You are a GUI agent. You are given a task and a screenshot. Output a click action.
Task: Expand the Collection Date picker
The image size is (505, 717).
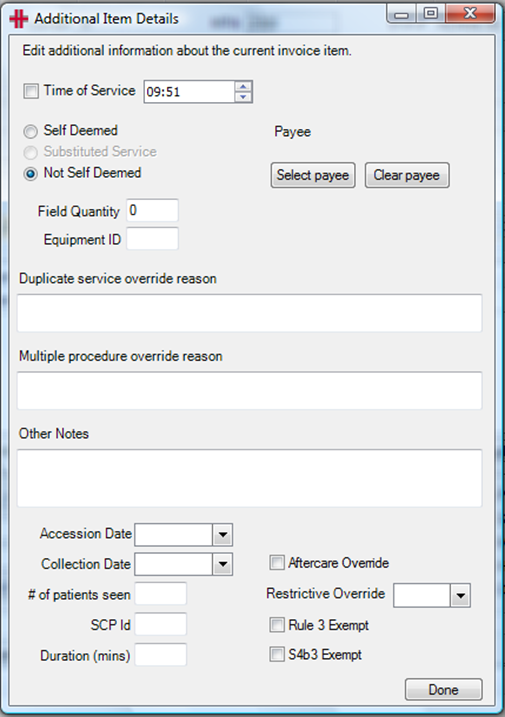223,564
